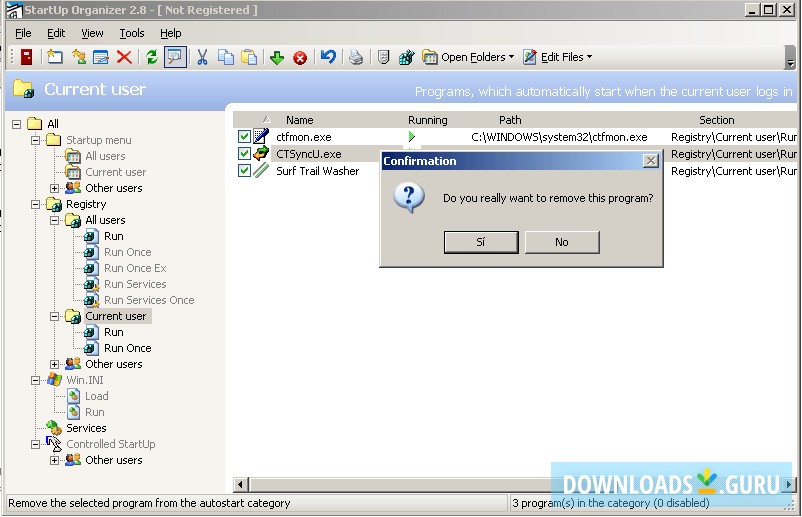The width and height of the screenshot is (802, 517).
Task: Collapse the Win.INI tree node
Action: 35,380
